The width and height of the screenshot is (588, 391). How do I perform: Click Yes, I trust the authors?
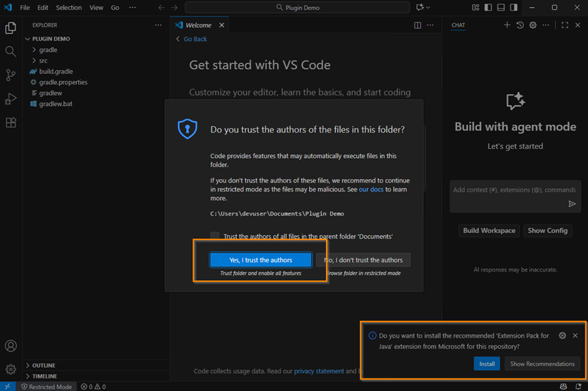pyautogui.click(x=261, y=260)
